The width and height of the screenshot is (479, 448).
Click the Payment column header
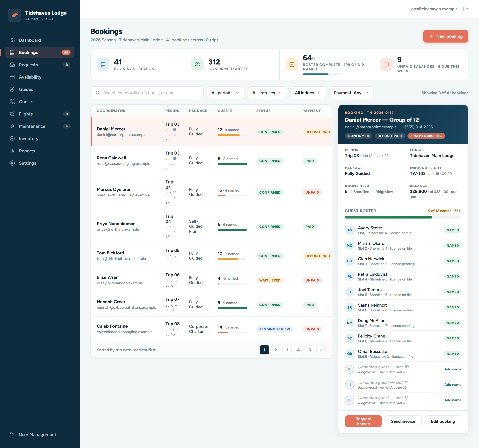coord(311,111)
